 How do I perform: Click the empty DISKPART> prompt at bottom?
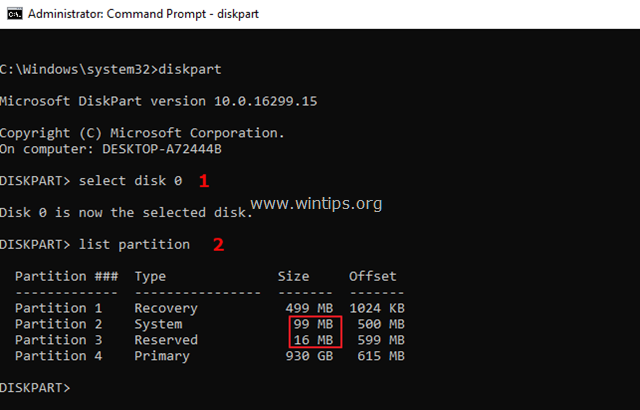click(x=35, y=388)
